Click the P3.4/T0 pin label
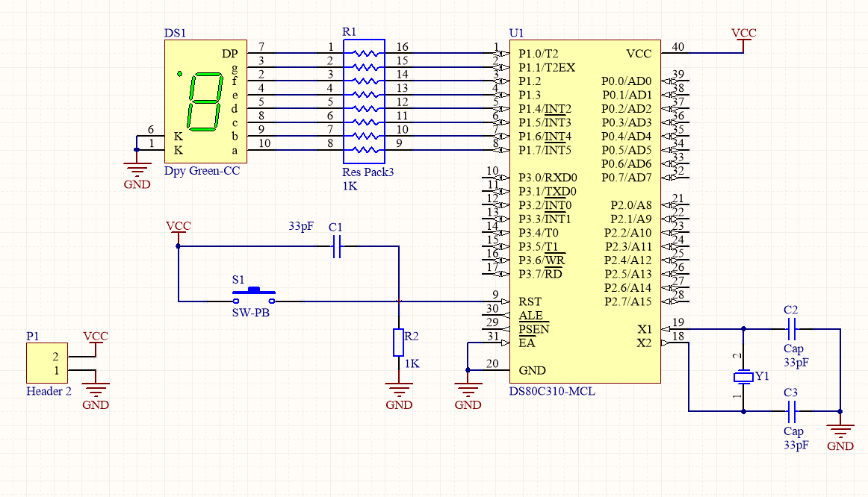 tap(538, 233)
